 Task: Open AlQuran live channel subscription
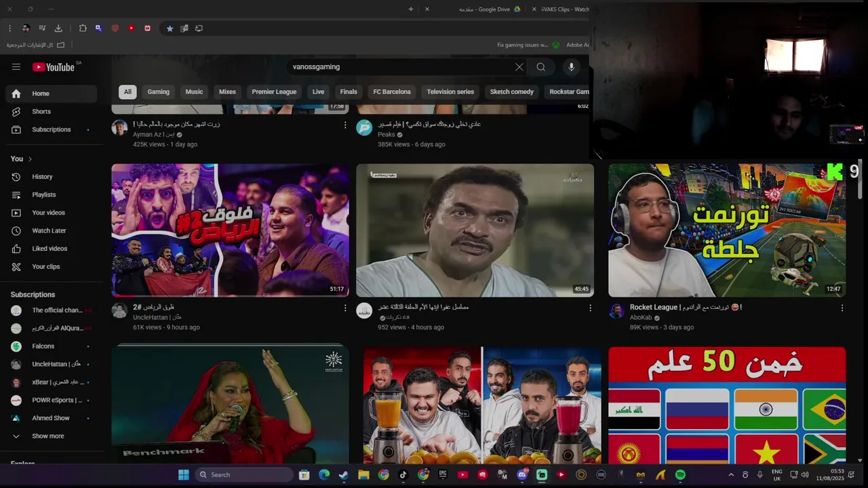click(52, 328)
